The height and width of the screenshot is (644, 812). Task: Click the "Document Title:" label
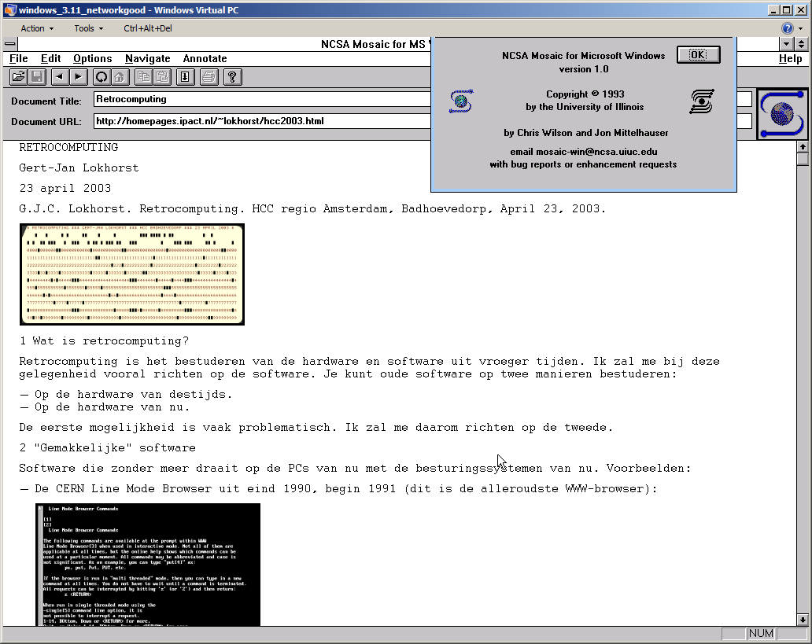46,101
